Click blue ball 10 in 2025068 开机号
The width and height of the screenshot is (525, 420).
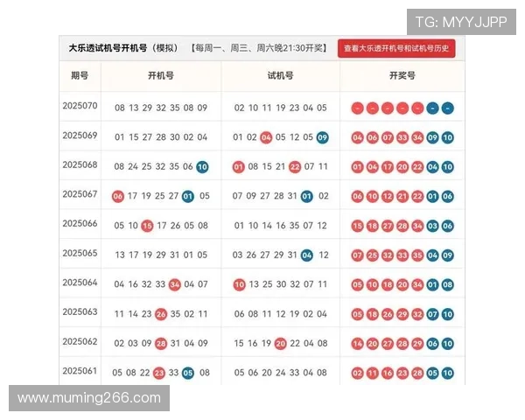[202, 167]
